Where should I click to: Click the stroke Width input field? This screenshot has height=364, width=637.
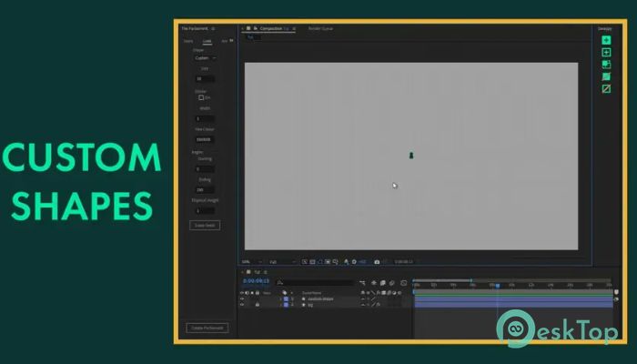pos(205,118)
